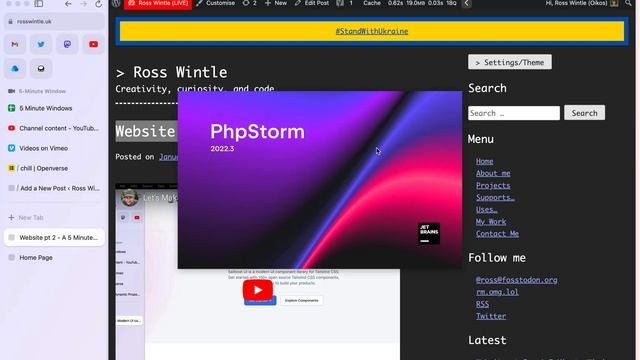Visit the rw.omg.lol link

(x=497, y=292)
